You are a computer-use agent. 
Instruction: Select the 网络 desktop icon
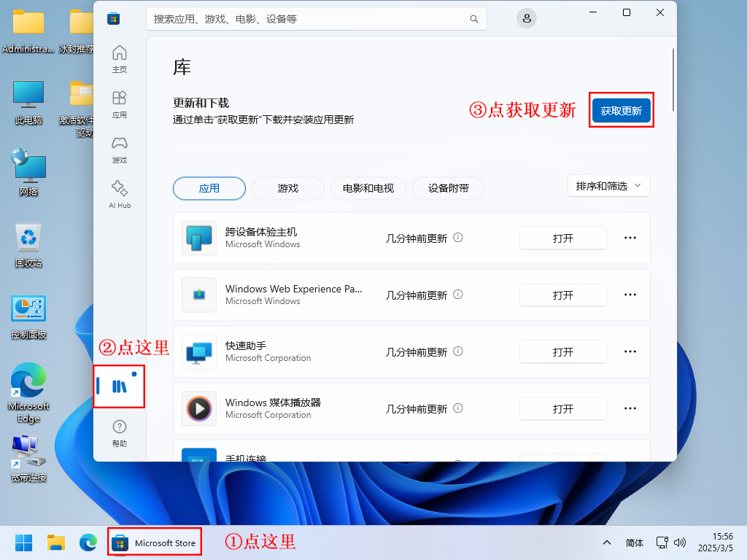(x=28, y=172)
